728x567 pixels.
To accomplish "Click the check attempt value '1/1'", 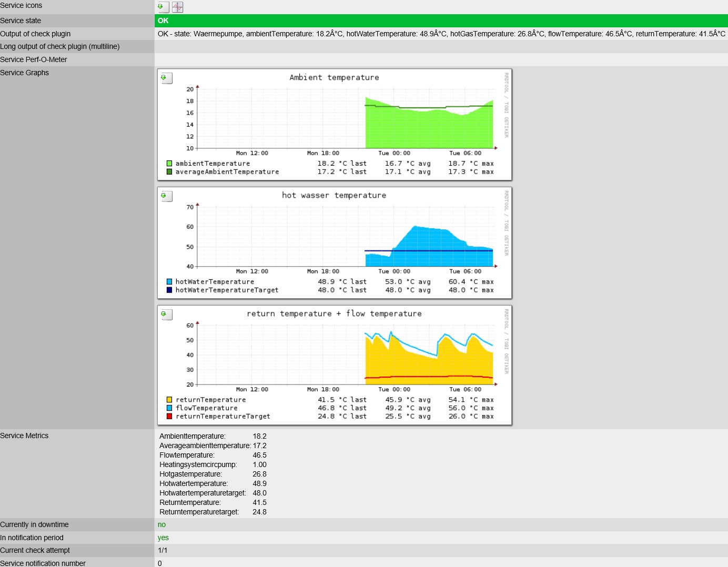I will [163, 550].
